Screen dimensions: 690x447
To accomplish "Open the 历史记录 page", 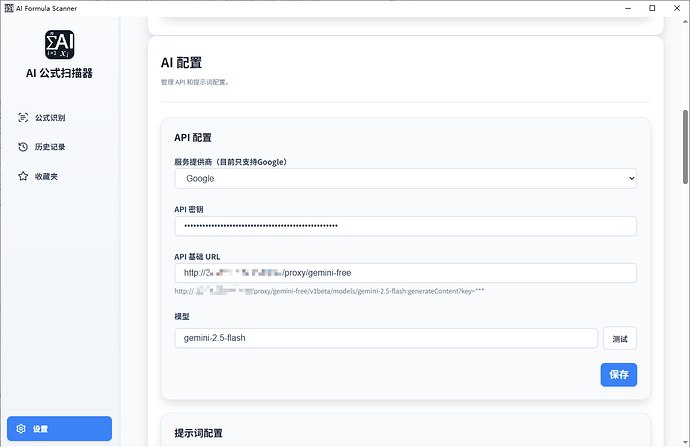I will coord(59,147).
